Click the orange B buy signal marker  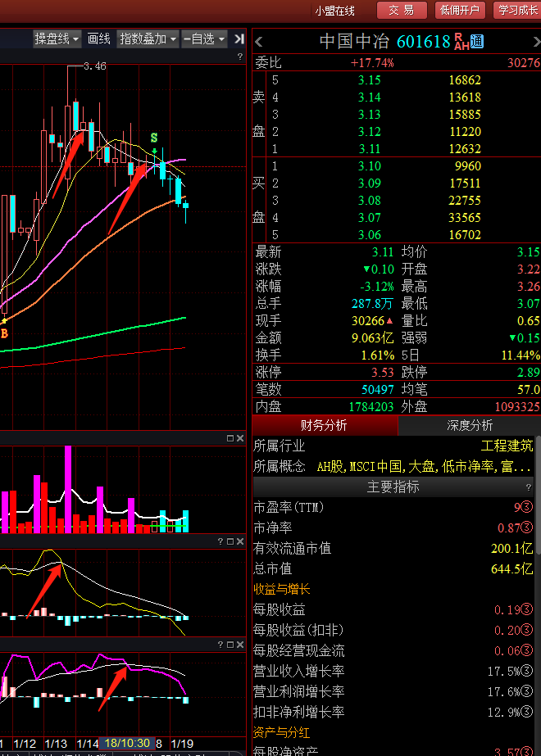(4, 333)
